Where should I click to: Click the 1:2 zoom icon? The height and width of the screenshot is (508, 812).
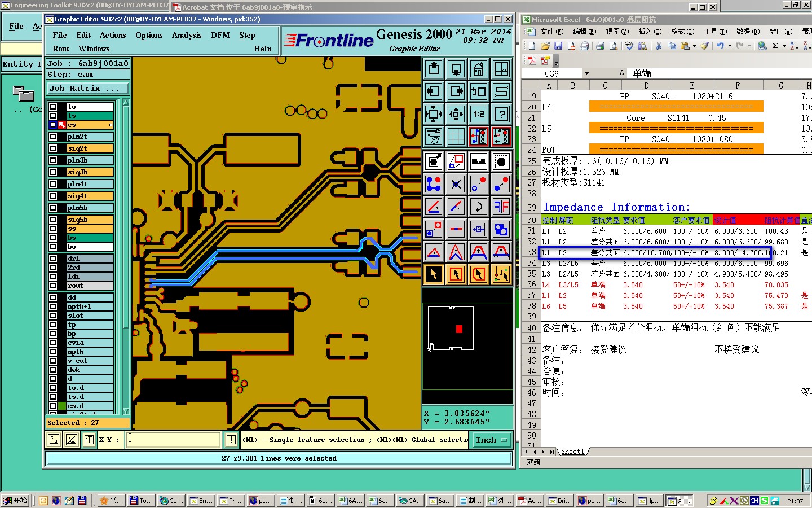point(478,114)
